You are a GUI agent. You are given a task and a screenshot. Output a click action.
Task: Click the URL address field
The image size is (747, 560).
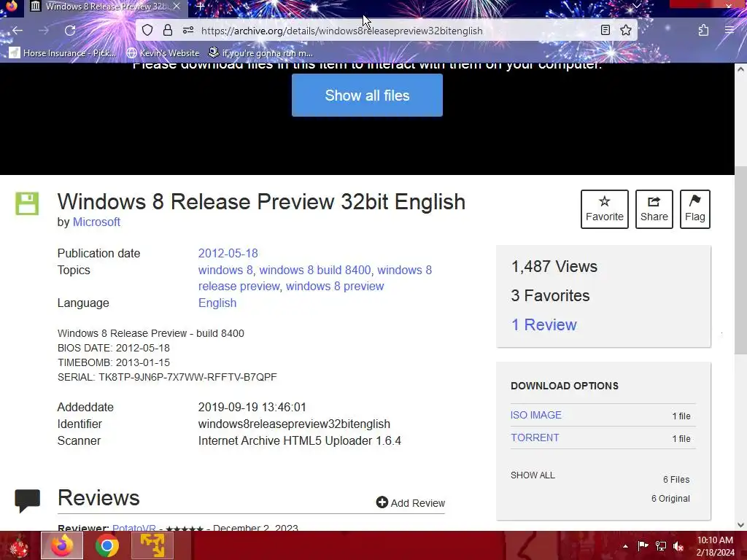(x=386, y=31)
